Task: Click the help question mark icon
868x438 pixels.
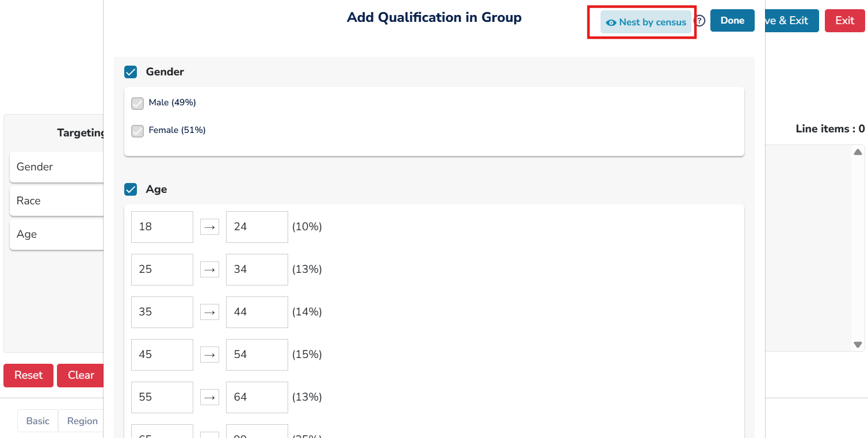Action: coord(699,21)
